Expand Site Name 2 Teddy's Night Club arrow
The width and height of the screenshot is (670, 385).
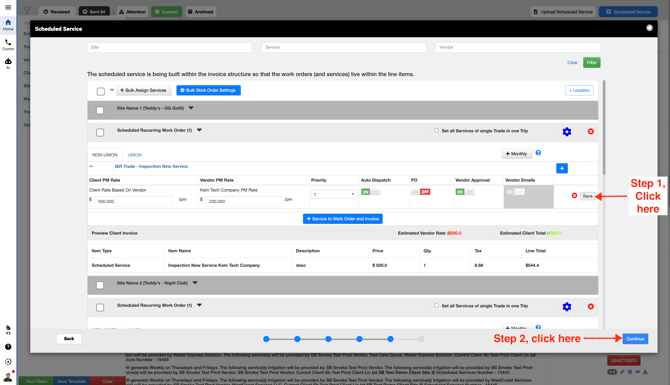(195, 283)
